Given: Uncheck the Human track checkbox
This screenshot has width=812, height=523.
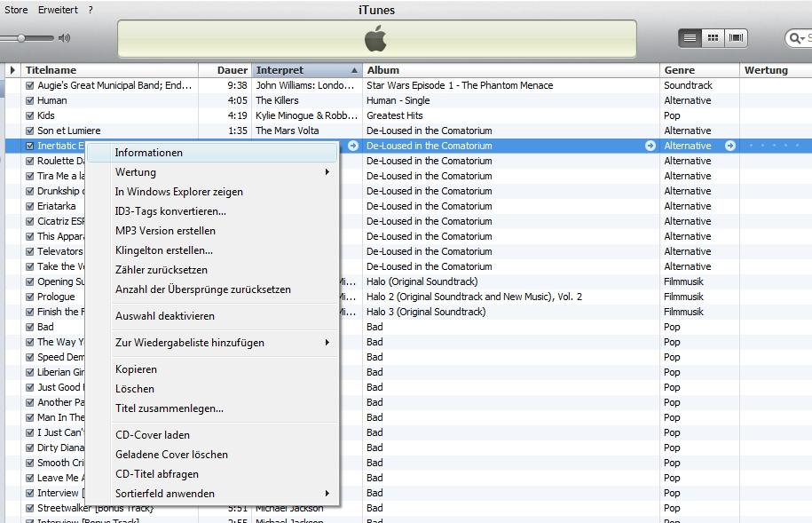Looking at the screenshot, I should pyautogui.click(x=30, y=100).
